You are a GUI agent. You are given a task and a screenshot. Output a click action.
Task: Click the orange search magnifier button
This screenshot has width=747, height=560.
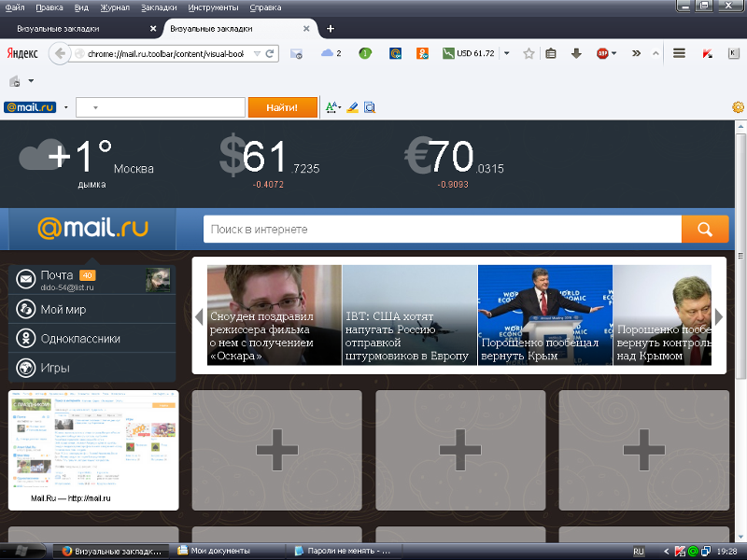[x=705, y=229]
